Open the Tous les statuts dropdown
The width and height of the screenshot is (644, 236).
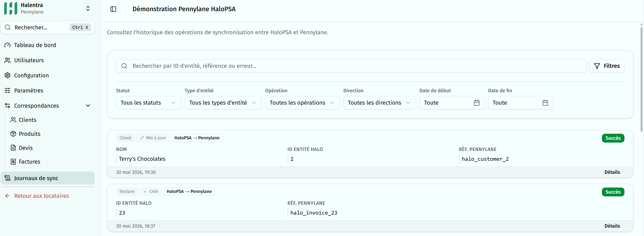[x=148, y=103]
